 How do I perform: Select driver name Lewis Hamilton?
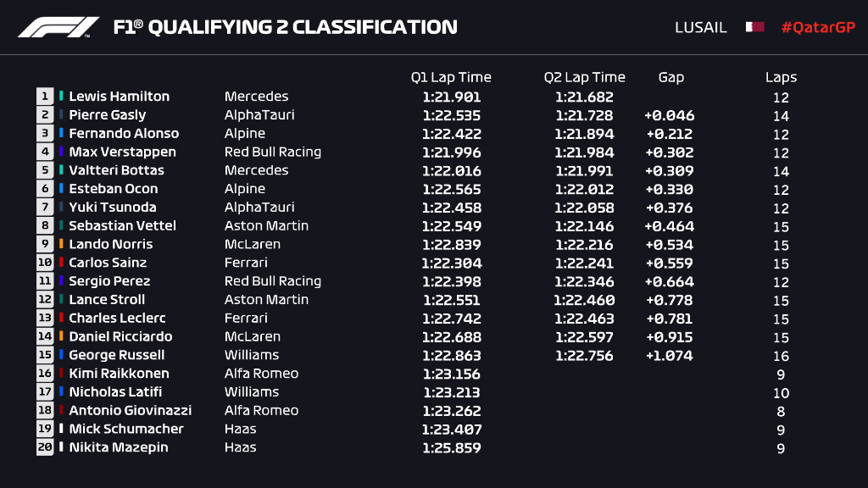119,97
